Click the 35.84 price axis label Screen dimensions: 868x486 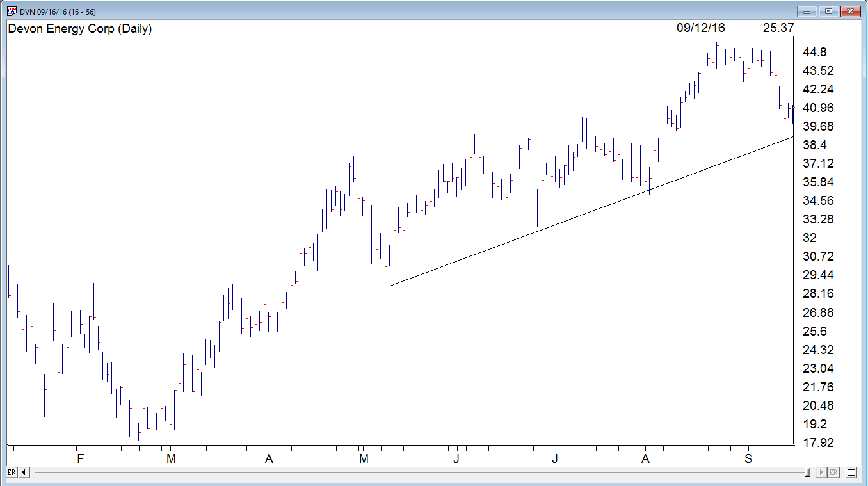tap(817, 182)
